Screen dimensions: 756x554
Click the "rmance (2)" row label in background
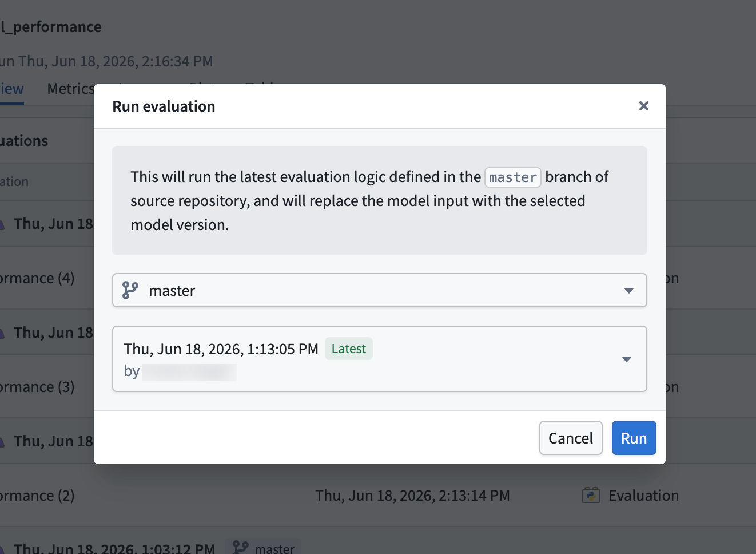pos(37,496)
